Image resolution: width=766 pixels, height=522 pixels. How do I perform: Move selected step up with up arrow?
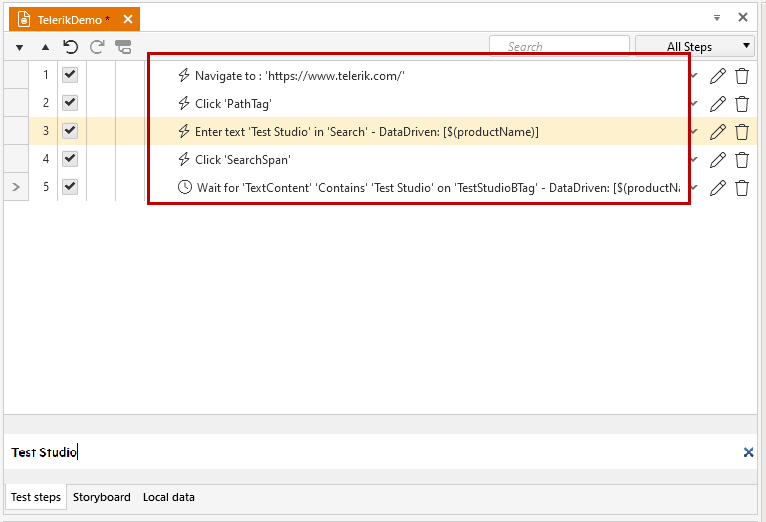(45, 47)
